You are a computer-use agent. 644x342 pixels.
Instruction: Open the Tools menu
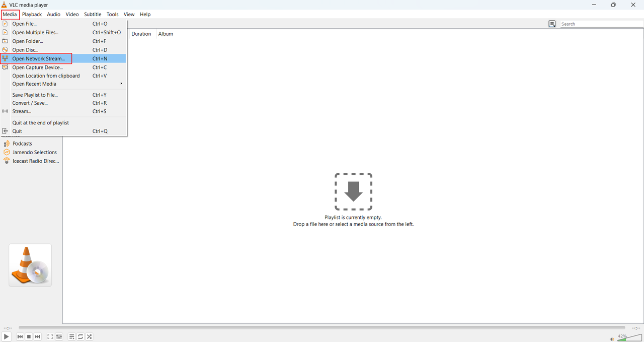click(x=112, y=14)
